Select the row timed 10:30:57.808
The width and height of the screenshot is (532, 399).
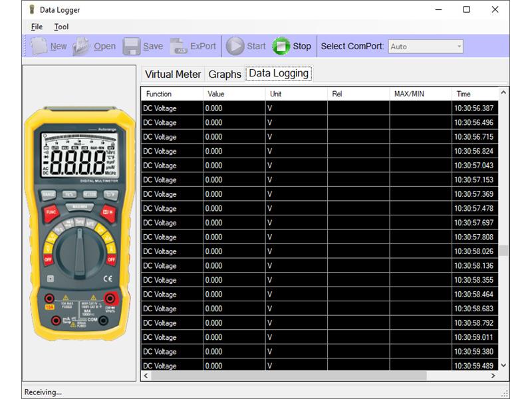tap(320, 237)
